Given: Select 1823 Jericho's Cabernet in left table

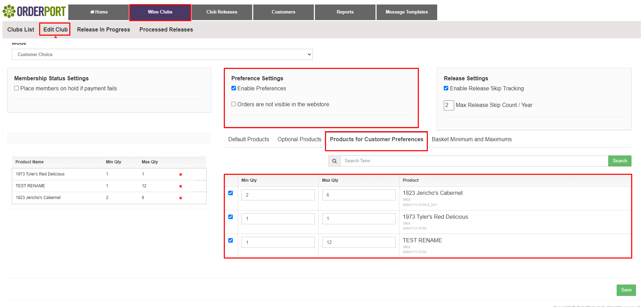Looking at the screenshot, I should tap(38, 198).
